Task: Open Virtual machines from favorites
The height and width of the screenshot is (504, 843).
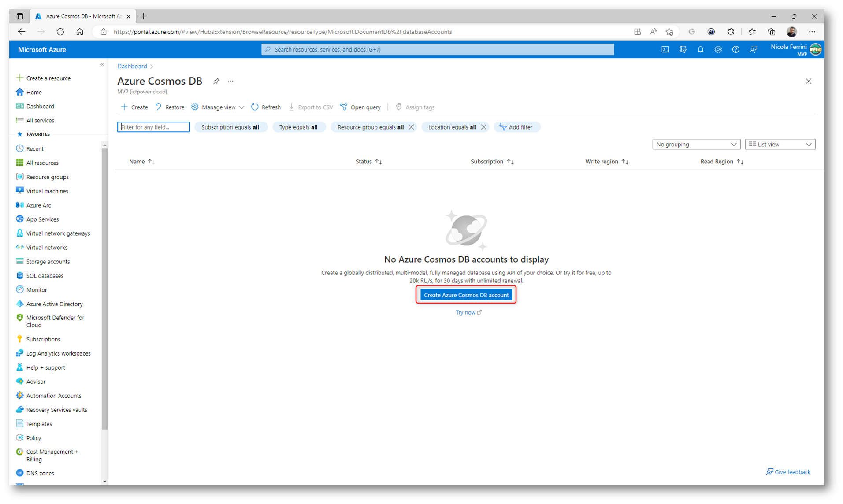Action: [x=42, y=191]
